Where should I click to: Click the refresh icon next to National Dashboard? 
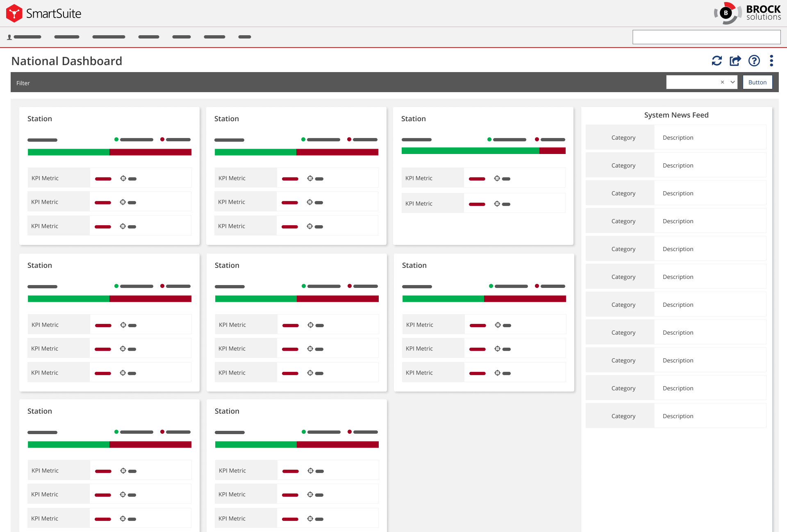coord(716,61)
